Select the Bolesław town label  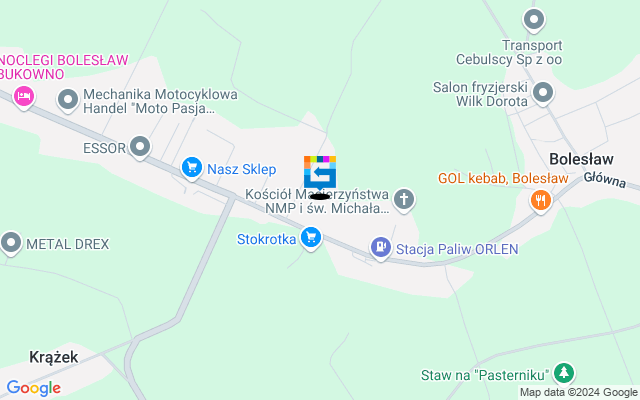pos(581,159)
